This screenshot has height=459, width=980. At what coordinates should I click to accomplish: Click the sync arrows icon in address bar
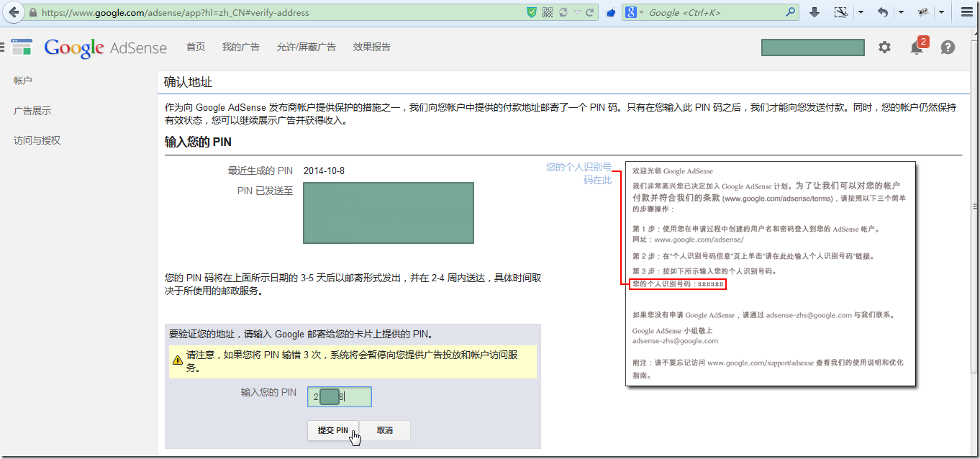[x=563, y=12]
